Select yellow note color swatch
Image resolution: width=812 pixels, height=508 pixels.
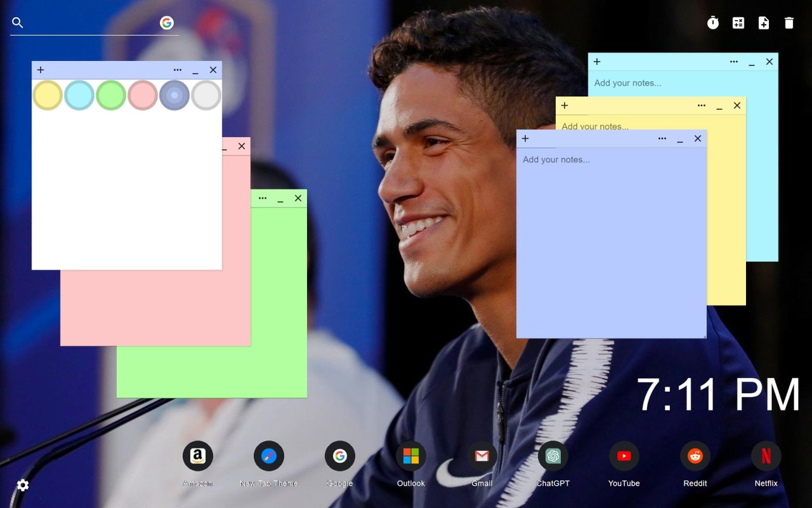[48, 95]
